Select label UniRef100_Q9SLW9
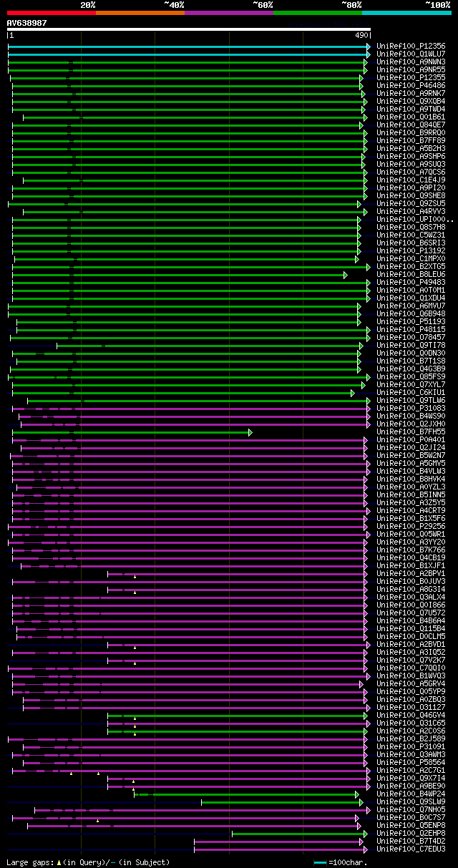The image size is (458, 868). tap(411, 801)
